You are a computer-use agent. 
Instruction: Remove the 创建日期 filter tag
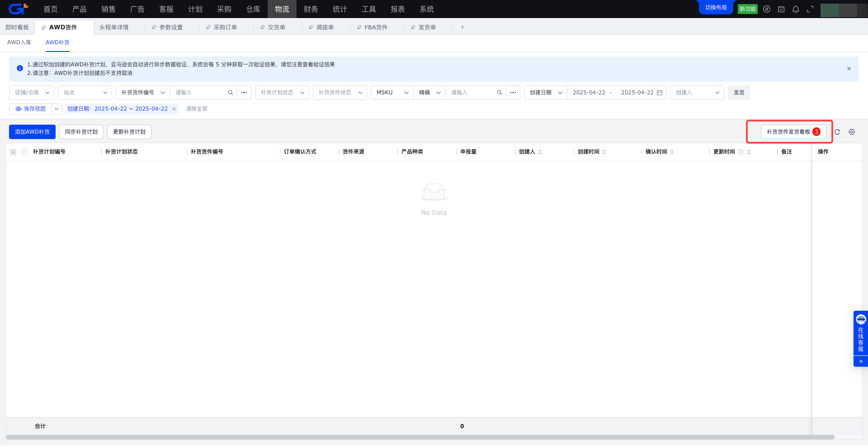tap(174, 109)
